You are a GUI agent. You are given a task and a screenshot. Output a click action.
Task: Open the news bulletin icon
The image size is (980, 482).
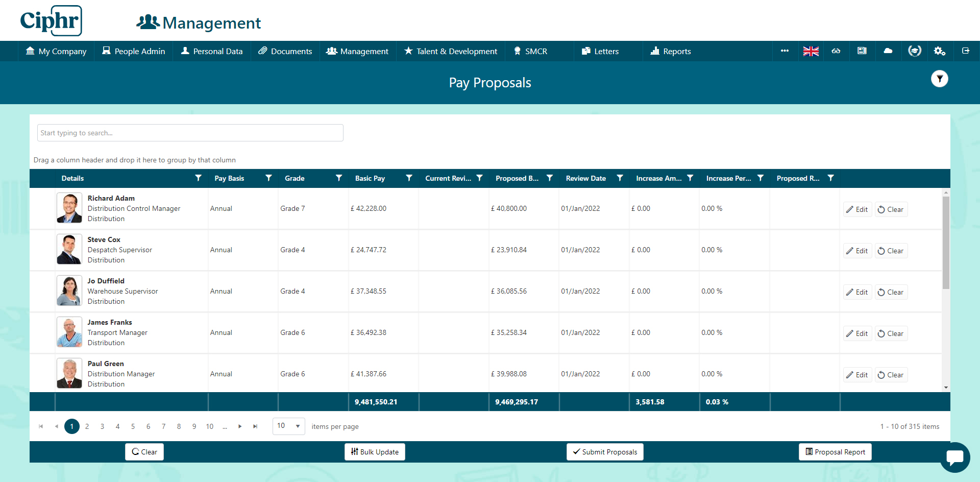click(862, 51)
